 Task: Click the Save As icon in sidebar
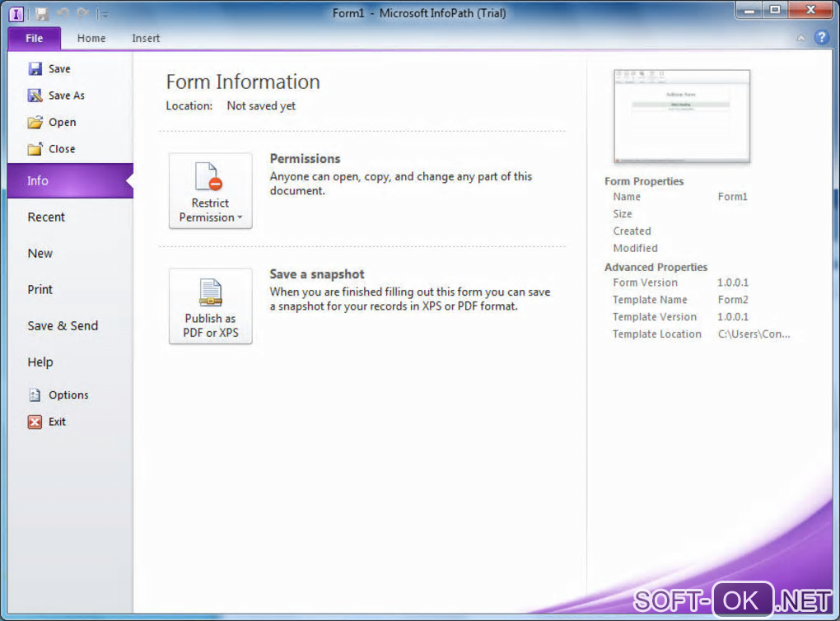point(35,96)
